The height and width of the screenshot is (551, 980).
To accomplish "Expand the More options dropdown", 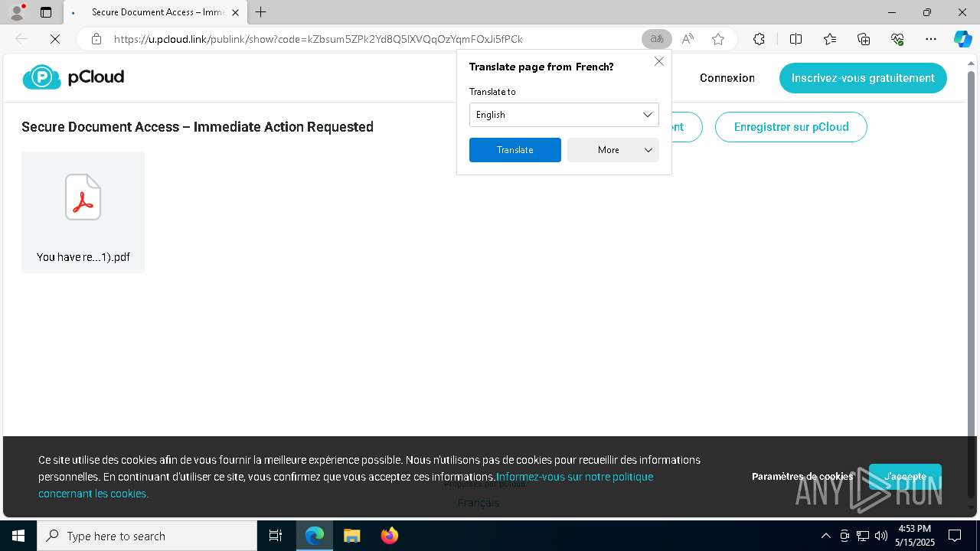I will 613,150.
